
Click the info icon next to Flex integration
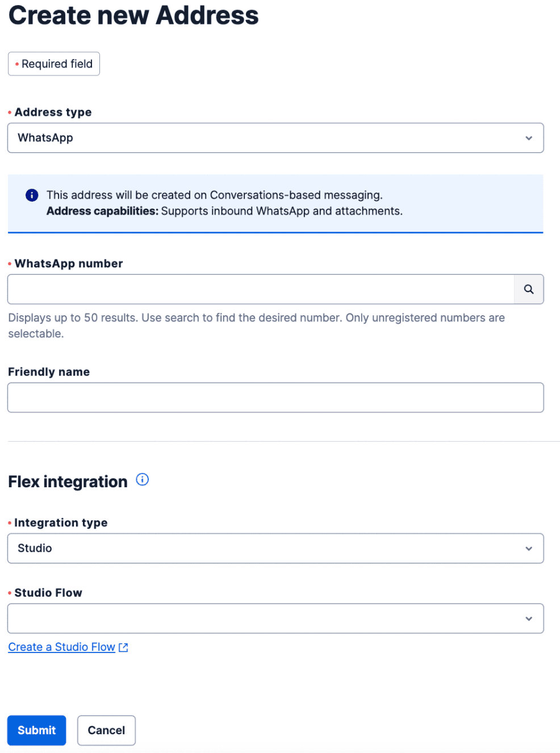(x=142, y=479)
